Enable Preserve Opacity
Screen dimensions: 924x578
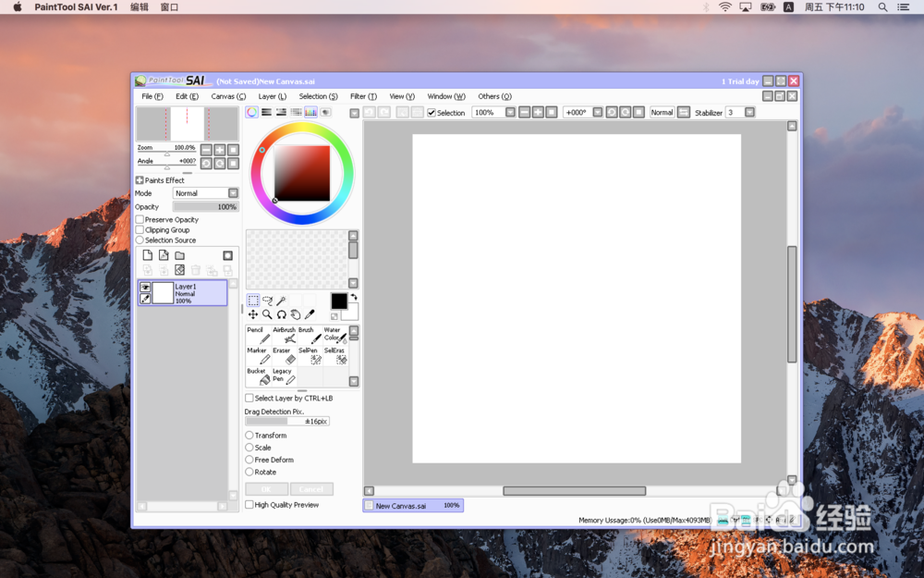(x=140, y=219)
